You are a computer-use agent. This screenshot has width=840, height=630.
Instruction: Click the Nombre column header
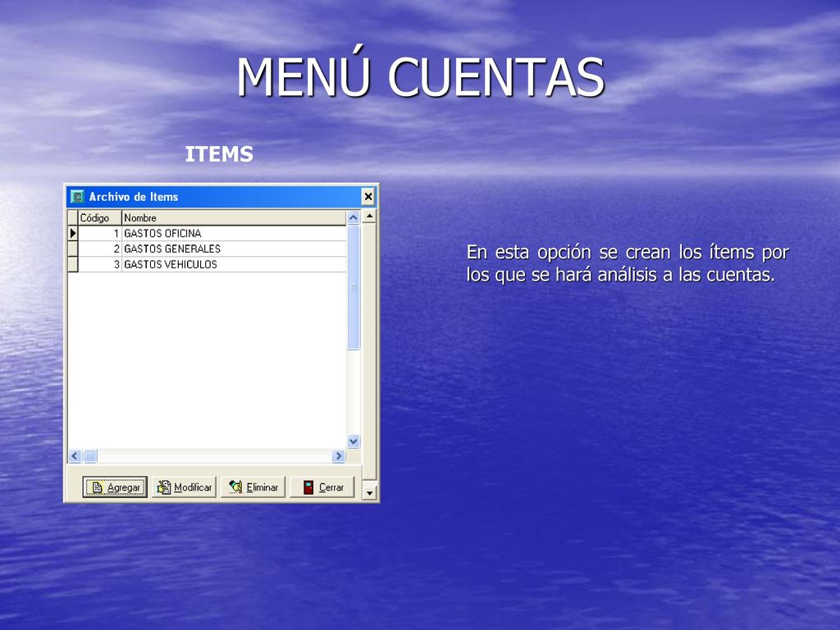(x=234, y=217)
